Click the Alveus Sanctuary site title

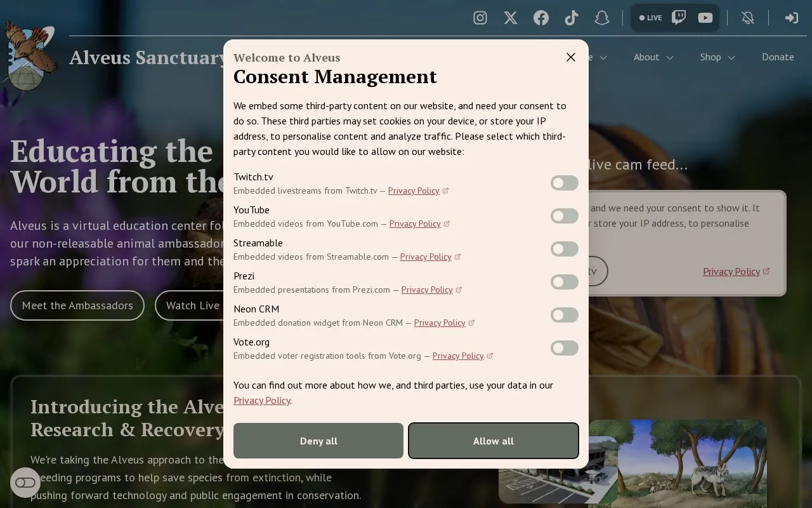[147, 57]
